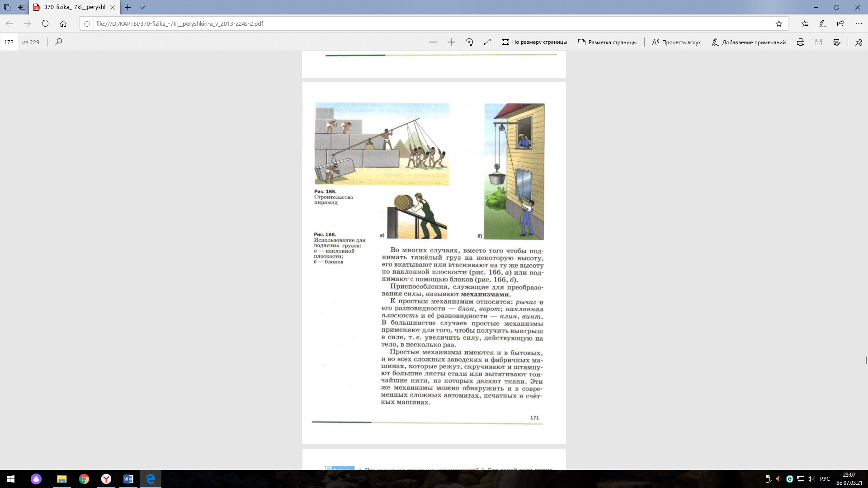Go to the Home page
This screenshot has height=488, width=868.
63,23
